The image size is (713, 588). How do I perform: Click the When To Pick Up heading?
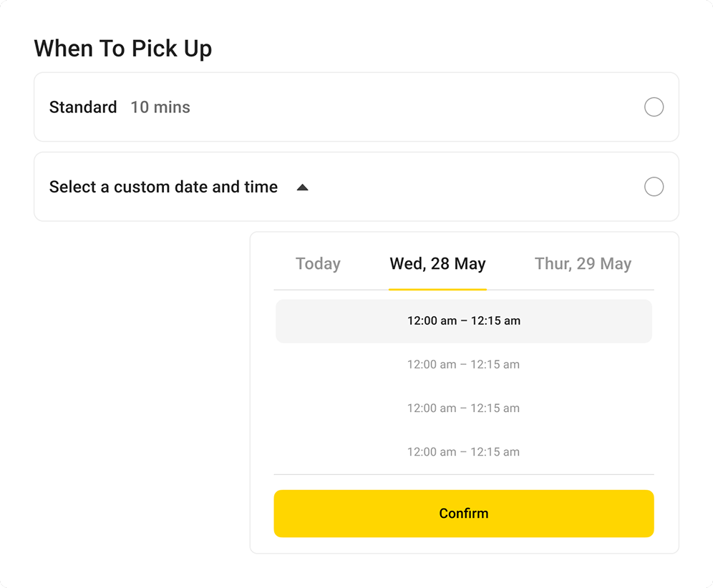coord(123,48)
